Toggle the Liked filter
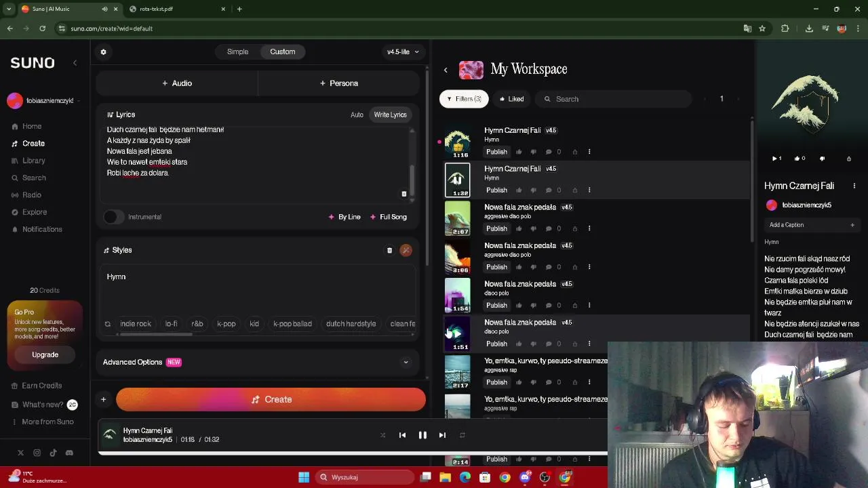Image resolution: width=868 pixels, height=488 pixels. point(512,99)
